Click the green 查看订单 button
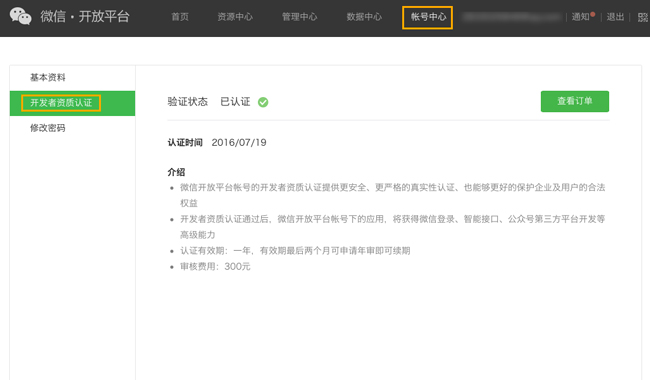 pyautogui.click(x=575, y=101)
